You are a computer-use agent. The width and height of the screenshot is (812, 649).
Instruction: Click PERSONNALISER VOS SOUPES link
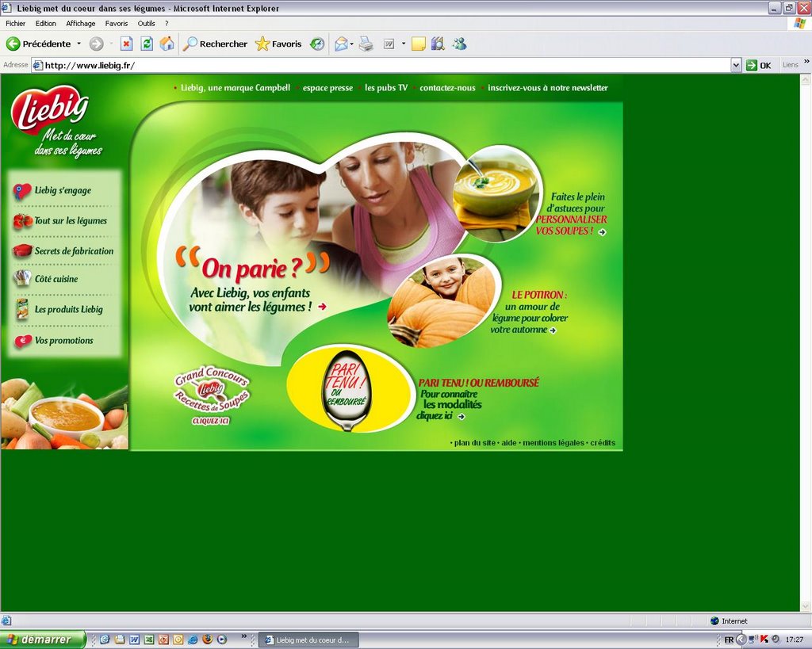(571, 225)
